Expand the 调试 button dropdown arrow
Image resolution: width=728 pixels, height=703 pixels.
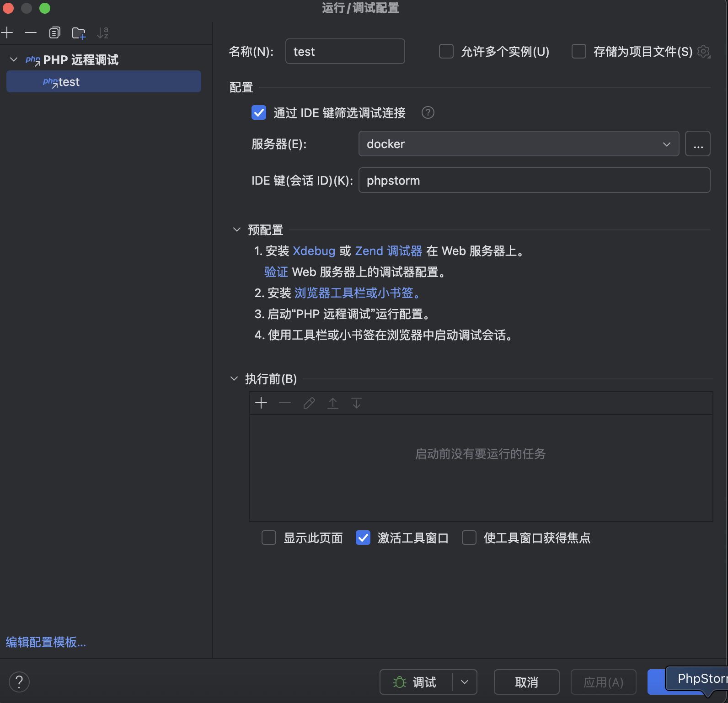coord(465,682)
